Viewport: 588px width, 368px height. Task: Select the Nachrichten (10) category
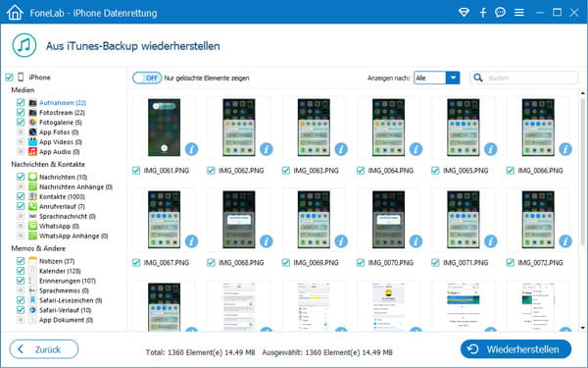pos(63,177)
